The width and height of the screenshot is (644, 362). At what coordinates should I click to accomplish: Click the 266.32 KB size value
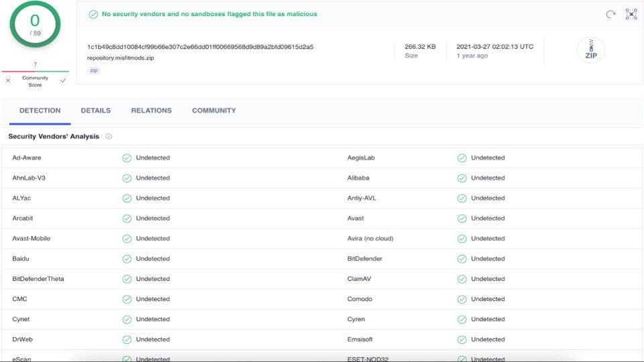point(420,47)
